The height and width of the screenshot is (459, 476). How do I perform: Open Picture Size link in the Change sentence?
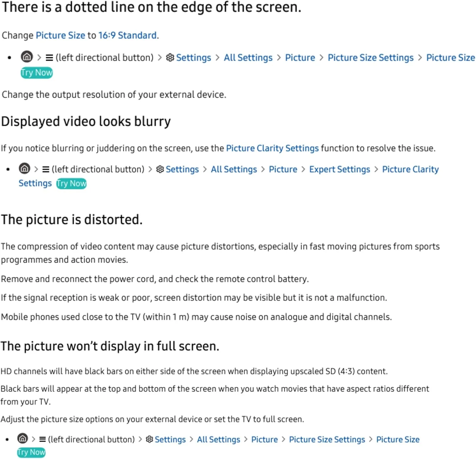coord(60,35)
